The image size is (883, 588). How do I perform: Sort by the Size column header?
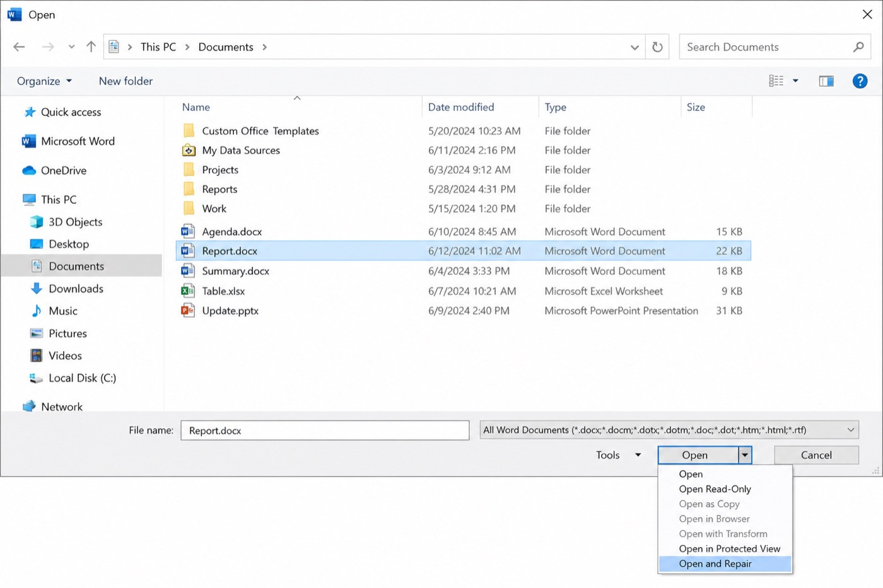pyautogui.click(x=696, y=107)
